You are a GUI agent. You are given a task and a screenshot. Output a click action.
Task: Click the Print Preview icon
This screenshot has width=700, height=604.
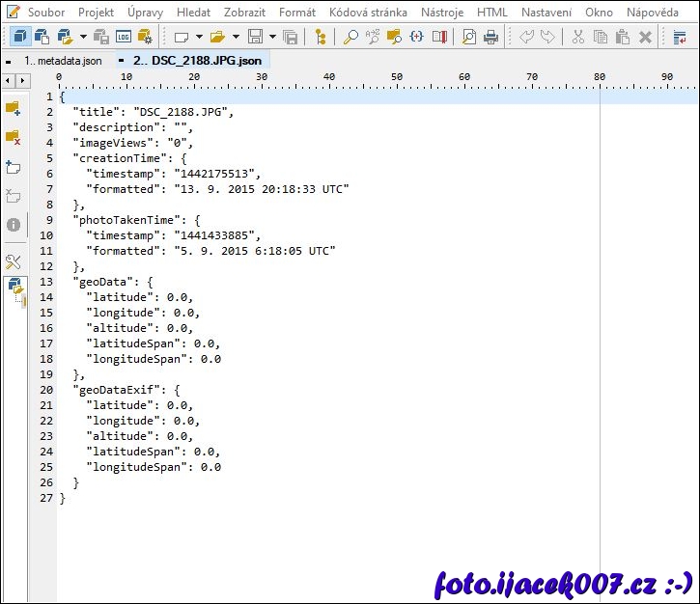[468, 37]
